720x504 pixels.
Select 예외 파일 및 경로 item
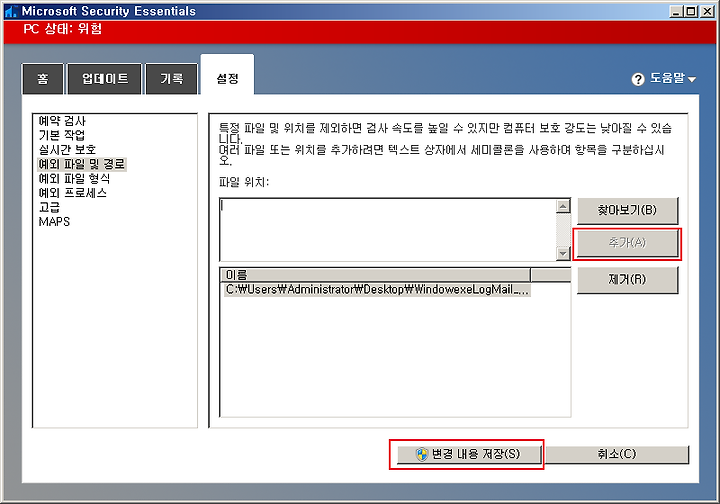click(x=81, y=164)
